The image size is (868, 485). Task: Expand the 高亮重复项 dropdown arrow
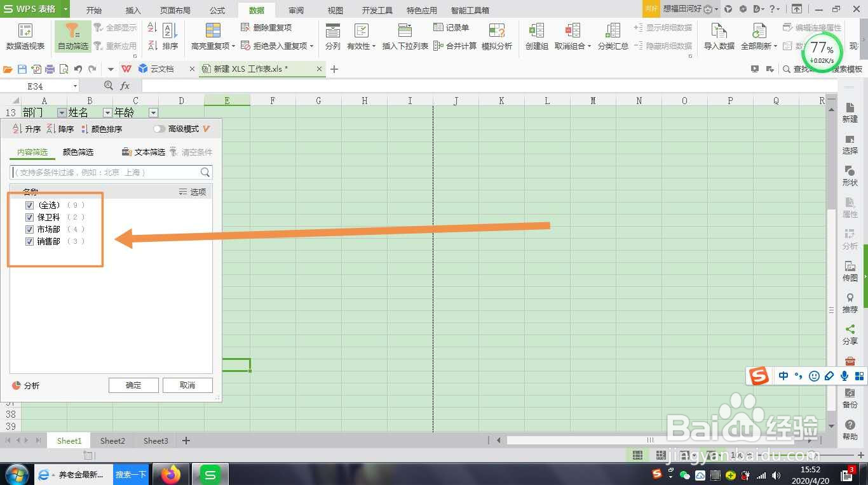tap(233, 46)
